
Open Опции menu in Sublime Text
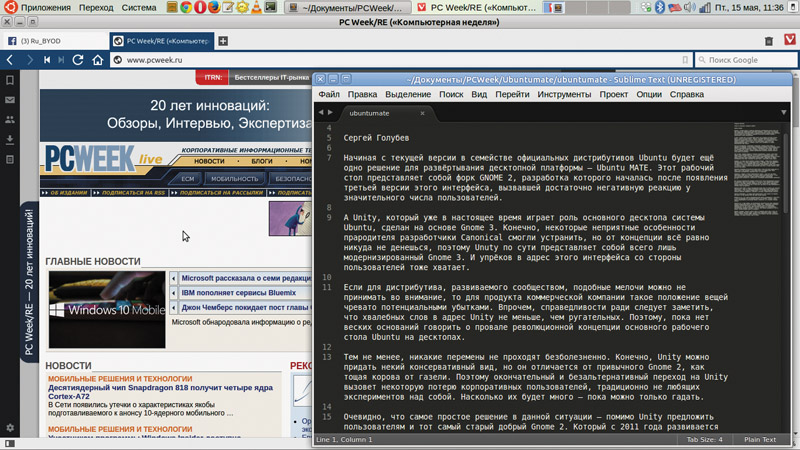point(649,94)
